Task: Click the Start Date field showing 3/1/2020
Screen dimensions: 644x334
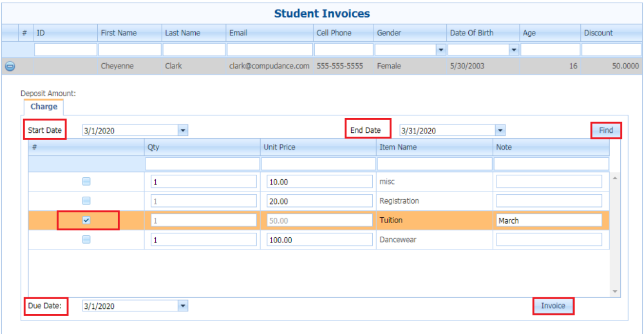Action: point(130,131)
